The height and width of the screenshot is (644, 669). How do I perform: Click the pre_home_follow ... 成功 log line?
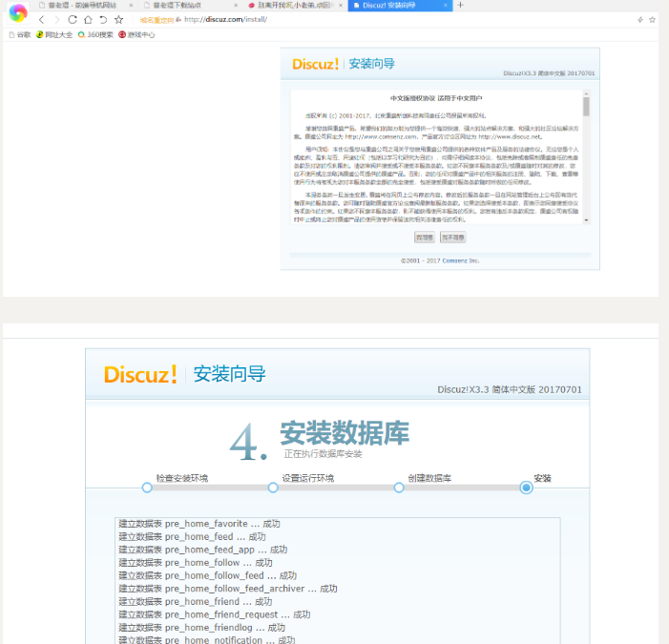pos(196,563)
